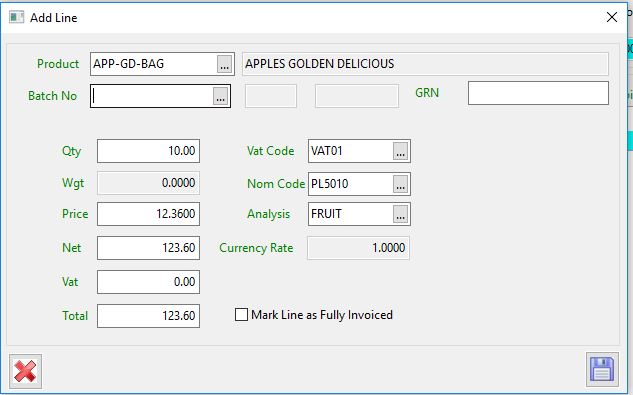This screenshot has height=395, width=633.
Task: Click the Currency Rate label
Action: click(256, 248)
